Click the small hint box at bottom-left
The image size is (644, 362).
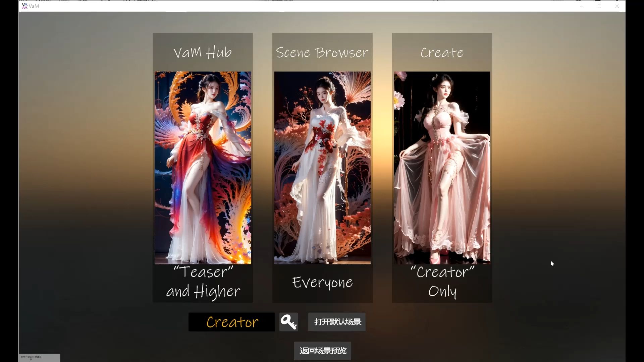pos(40,358)
